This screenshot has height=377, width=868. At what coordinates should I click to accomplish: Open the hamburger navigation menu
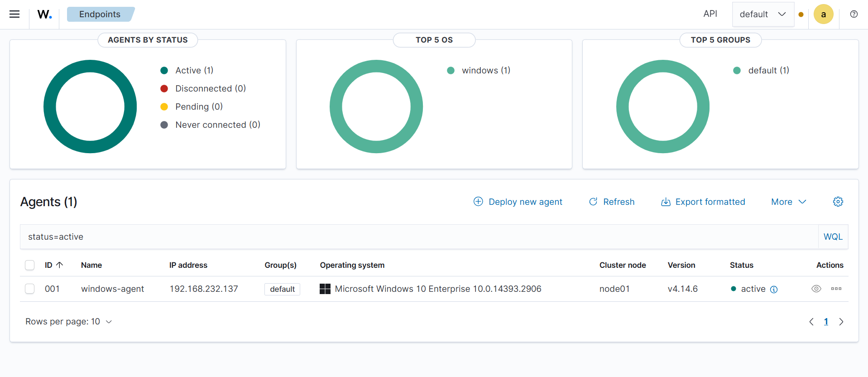point(14,14)
